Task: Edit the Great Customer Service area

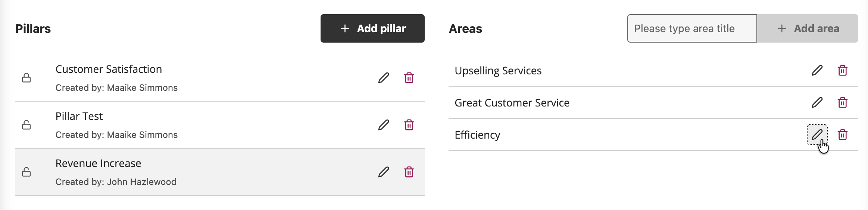Action: coord(817,102)
